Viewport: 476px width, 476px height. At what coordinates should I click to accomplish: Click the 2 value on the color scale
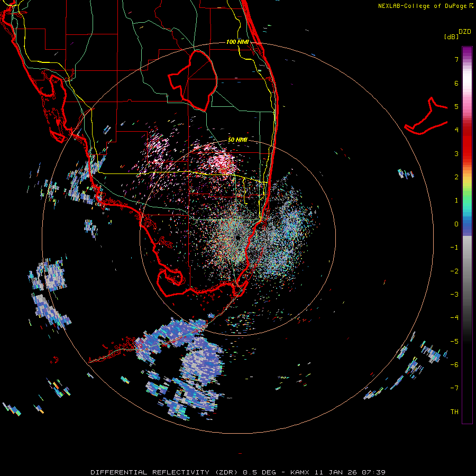point(456,177)
